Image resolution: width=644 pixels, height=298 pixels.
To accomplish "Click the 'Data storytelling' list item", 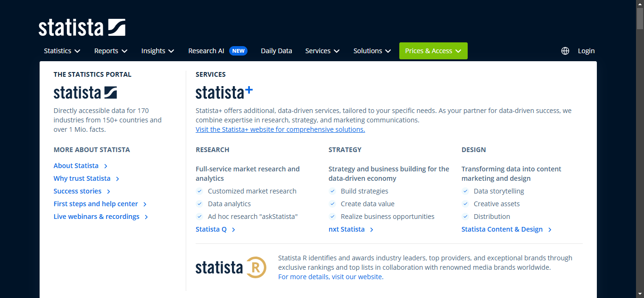I will click(x=499, y=191).
